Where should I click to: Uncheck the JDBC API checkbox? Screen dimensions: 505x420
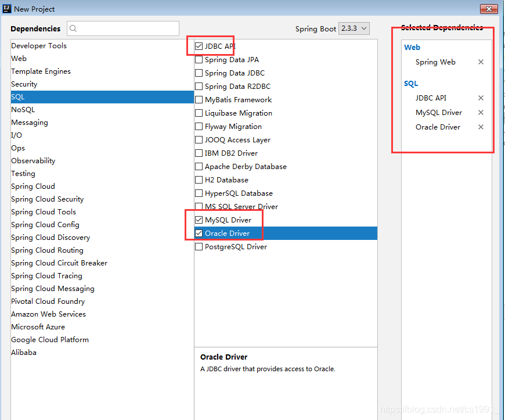click(199, 46)
